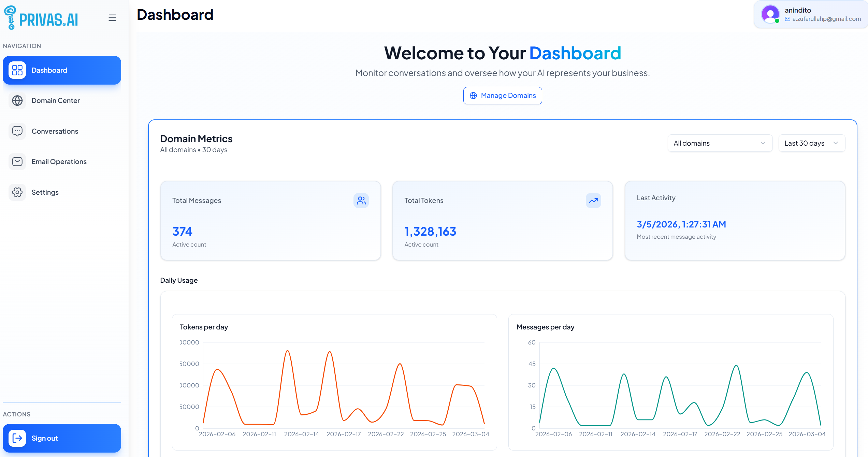Select Domain Center in the navigation
The image size is (868, 457).
click(x=55, y=101)
